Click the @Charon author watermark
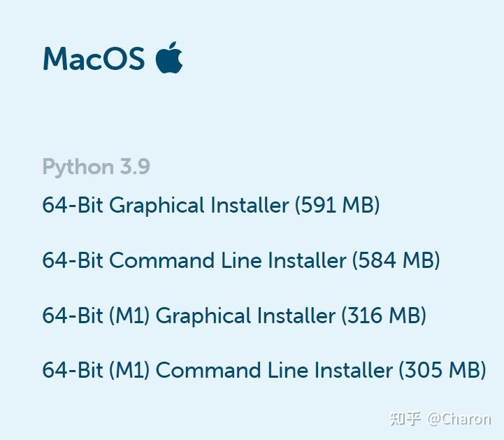The height and width of the screenshot is (440, 504). click(x=459, y=419)
